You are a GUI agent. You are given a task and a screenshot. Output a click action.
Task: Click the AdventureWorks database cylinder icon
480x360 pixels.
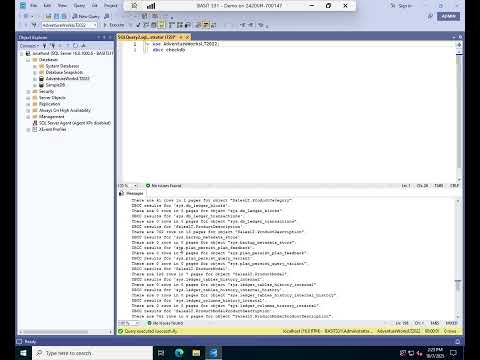41,79
